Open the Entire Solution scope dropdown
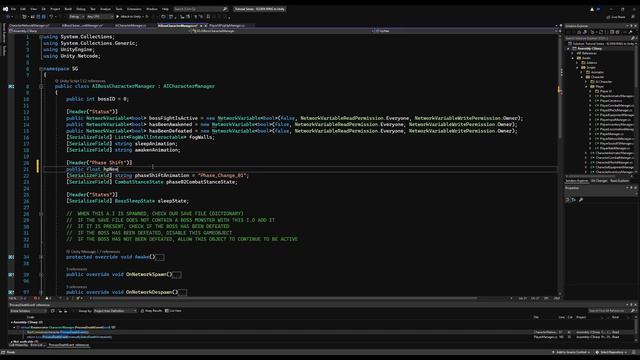640x360 pixels. tap(28, 311)
